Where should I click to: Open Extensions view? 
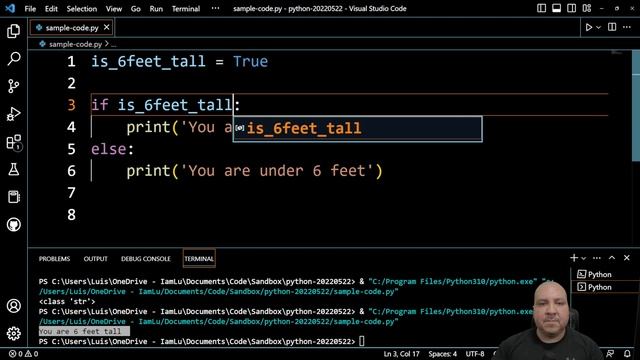13,142
